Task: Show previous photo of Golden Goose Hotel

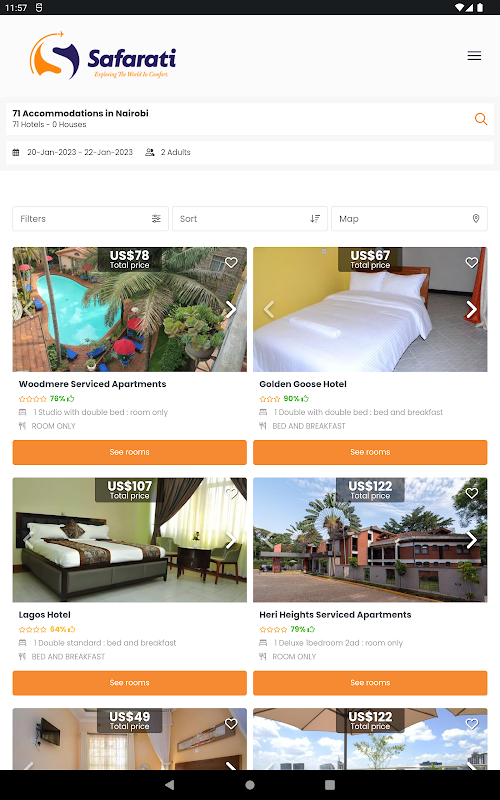Action: (269, 309)
